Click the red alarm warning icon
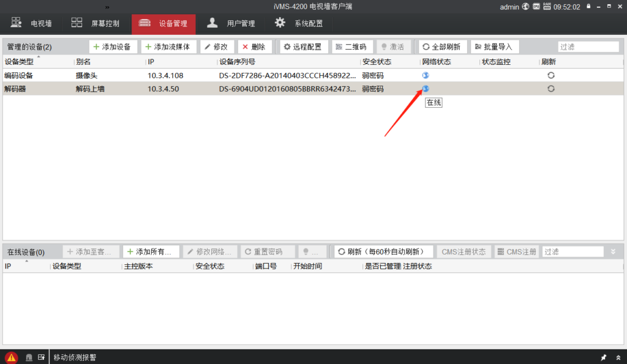 click(11, 357)
